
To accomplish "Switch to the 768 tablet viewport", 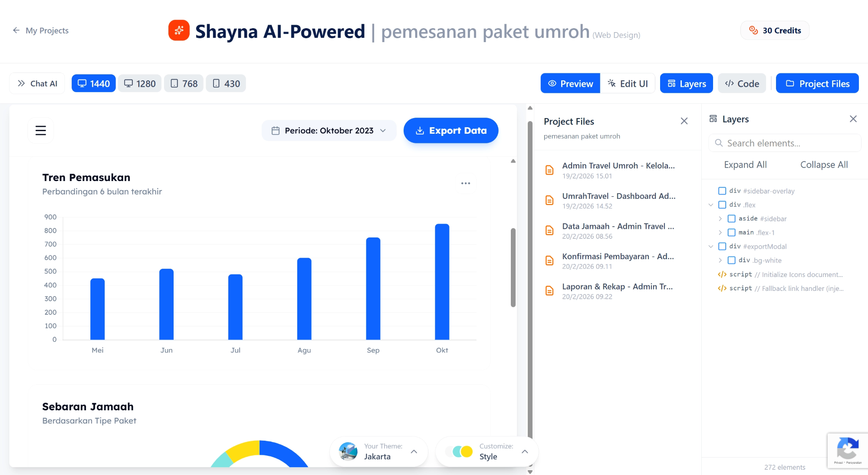I will (x=183, y=83).
